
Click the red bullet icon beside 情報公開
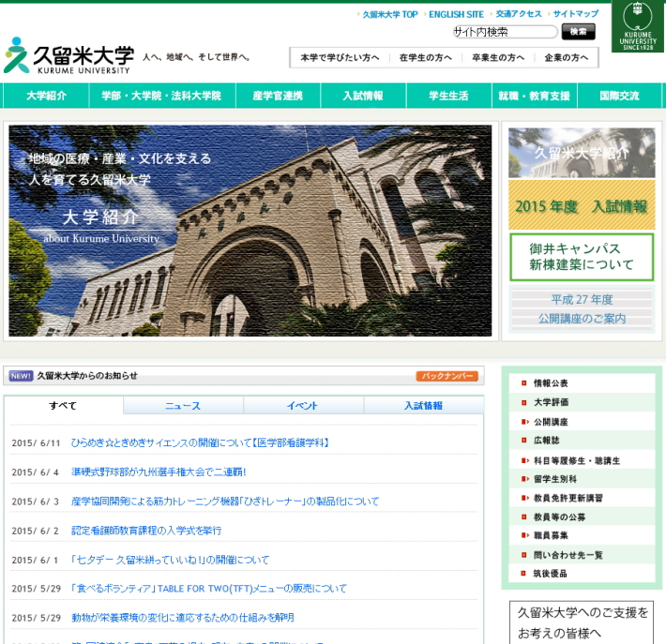click(523, 383)
